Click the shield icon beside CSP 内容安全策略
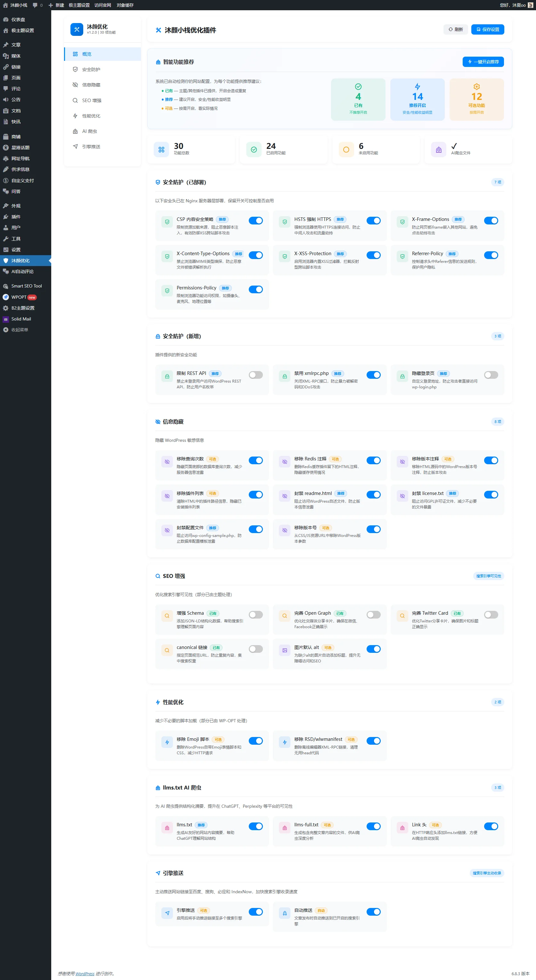This screenshot has height=980, width=536. (167, 222)
